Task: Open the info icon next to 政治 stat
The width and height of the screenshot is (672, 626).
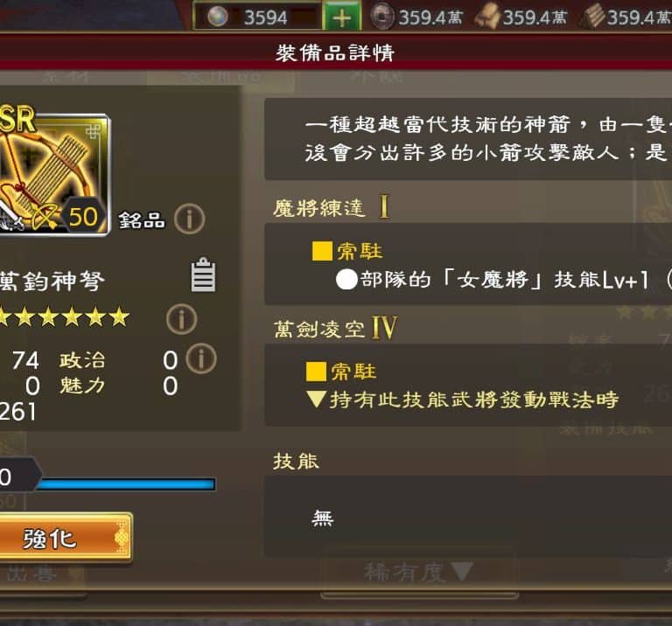Action: pyautogui.click(x=201, y=358)
